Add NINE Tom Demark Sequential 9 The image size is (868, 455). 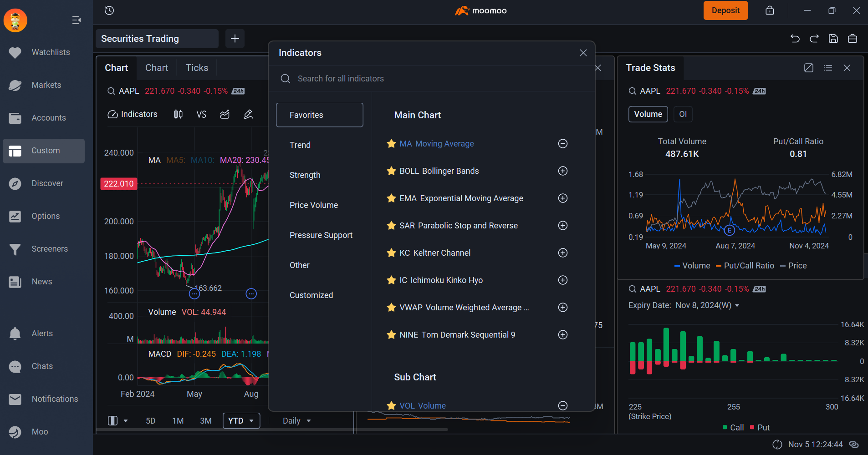[563, 335]
